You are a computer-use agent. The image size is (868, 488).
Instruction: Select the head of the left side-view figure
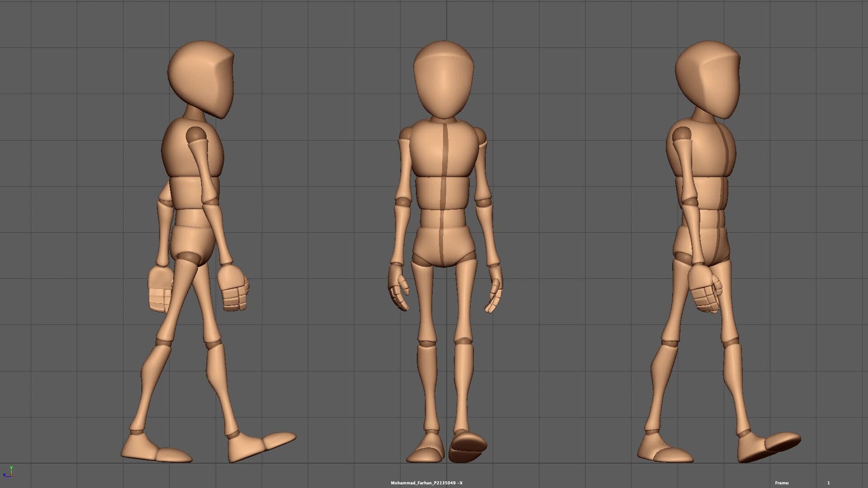(x=201, y=77)
